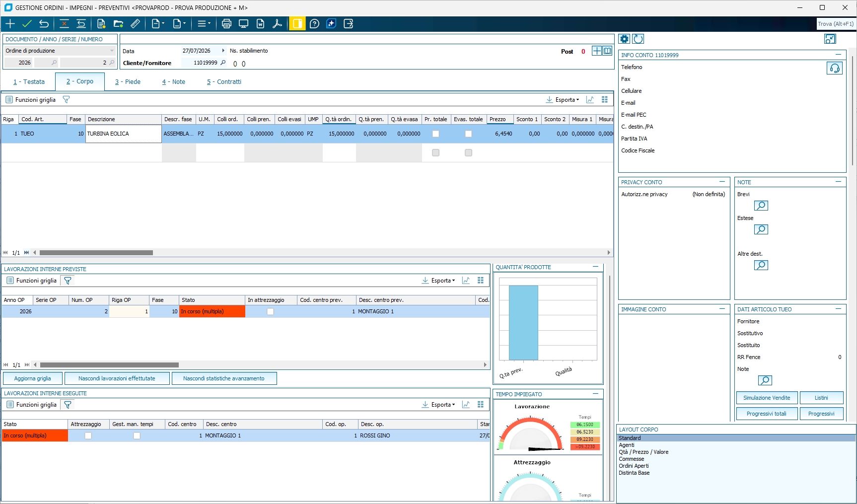857x504 pixels.
Task: Open the 4 - Note tab
Action: pyautogui.click(x=173, y=82)
